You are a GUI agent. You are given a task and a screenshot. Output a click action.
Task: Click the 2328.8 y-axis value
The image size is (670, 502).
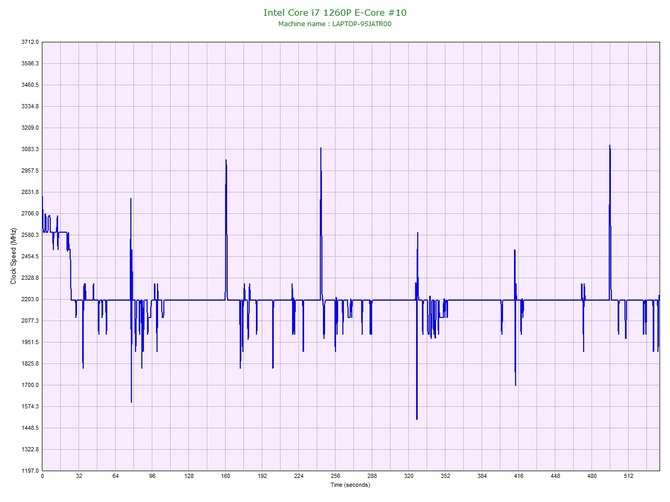[x=30, y=278]
